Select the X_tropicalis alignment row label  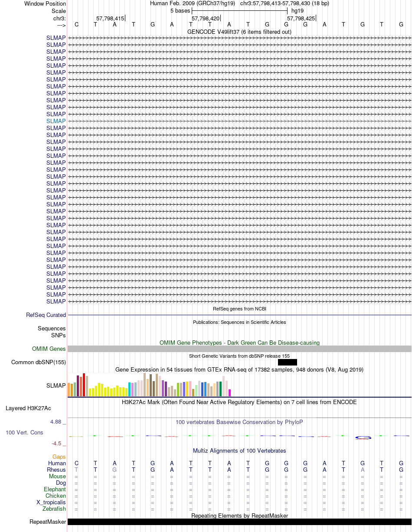point(51,503)
